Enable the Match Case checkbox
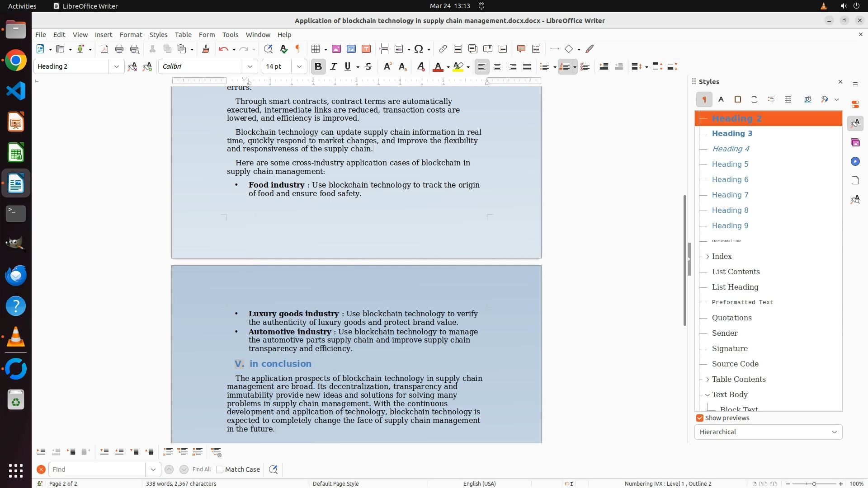The width and height of the screenshot is (868, 488). 220,469
